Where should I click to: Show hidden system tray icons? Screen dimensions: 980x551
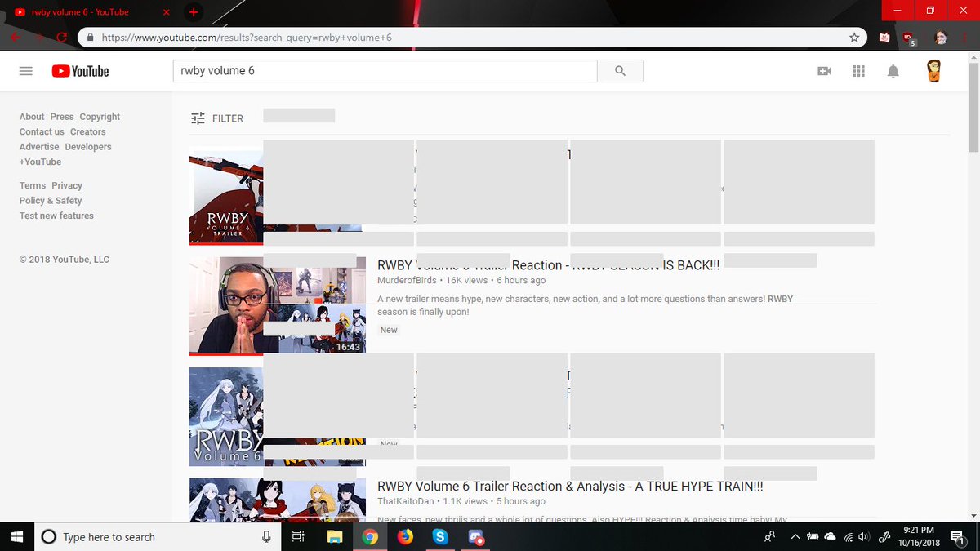tap(795, 536)
